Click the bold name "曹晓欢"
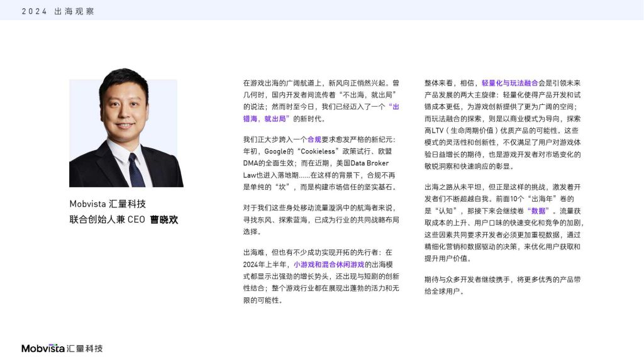This screenshot has height=362, width=644. click(164, 219)
